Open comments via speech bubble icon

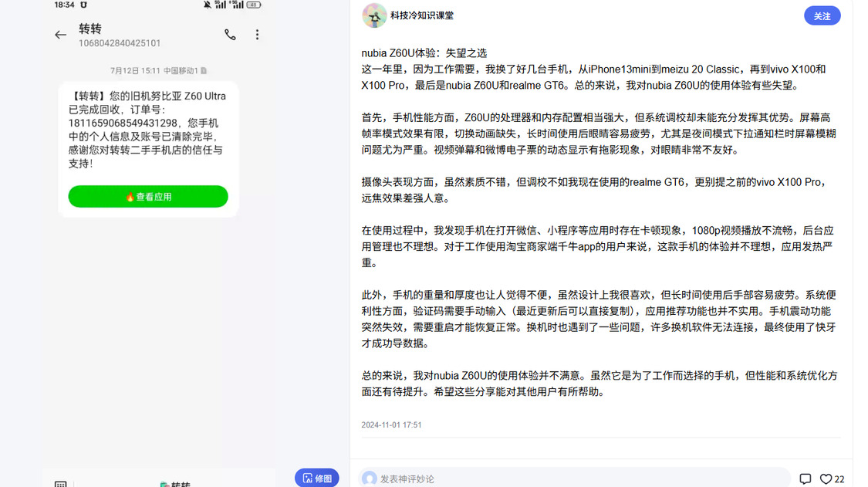(x=806, y=479)
